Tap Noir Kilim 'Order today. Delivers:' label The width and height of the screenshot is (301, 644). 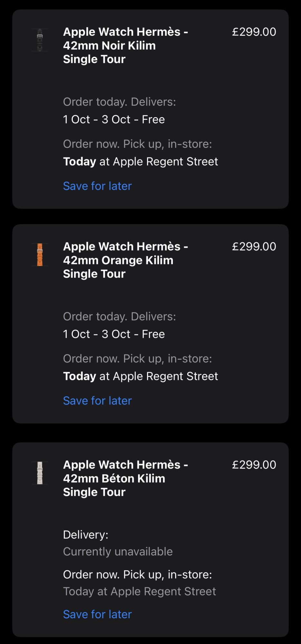click(119, 102)
